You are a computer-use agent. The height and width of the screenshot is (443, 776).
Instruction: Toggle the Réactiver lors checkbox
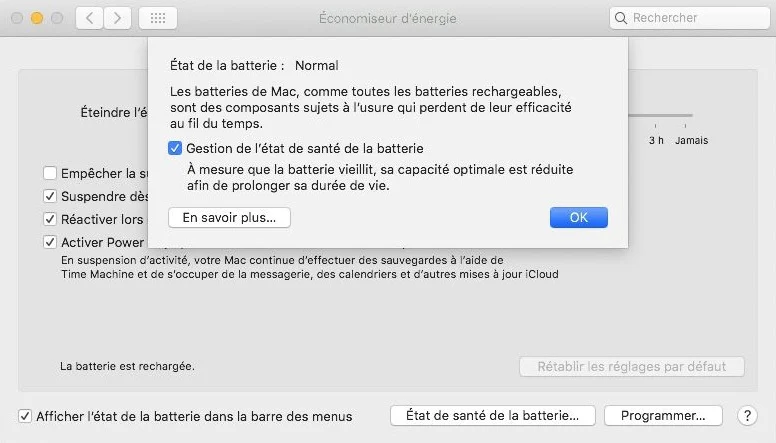tap(49, 219)
